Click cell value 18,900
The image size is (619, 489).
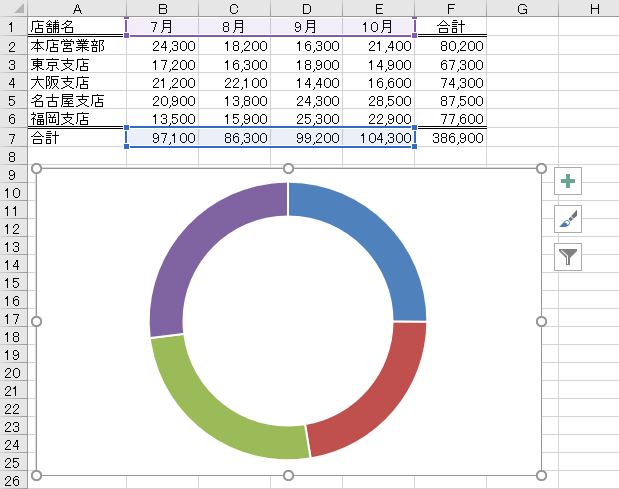pos(306,64)
